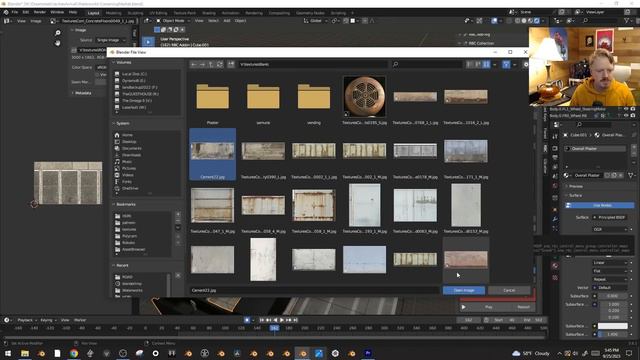Select the light blue texture thumbnail
This screenshot has width=640, height=360.
(364, 260)
